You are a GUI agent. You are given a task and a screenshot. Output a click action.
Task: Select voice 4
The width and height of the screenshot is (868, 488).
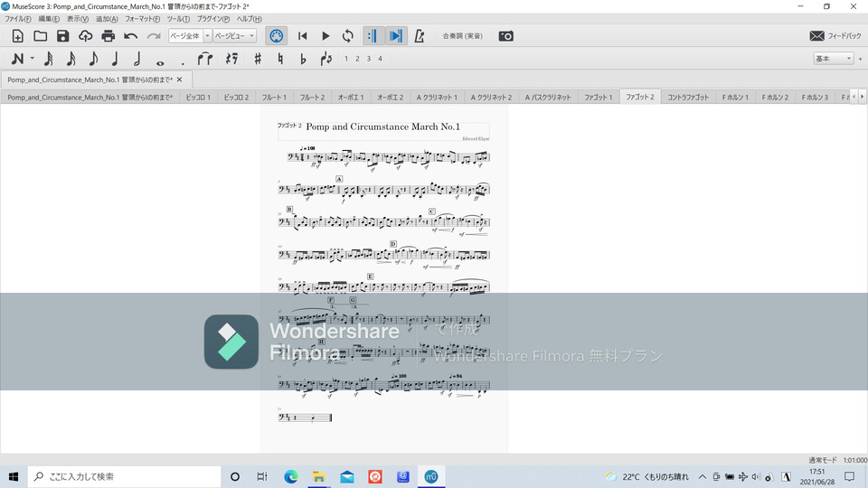coord(381,59)
